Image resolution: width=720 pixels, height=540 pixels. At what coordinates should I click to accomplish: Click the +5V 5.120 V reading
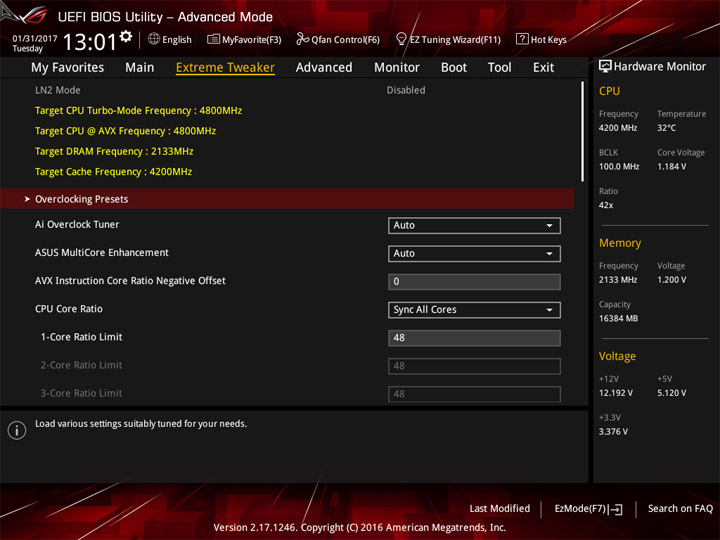tap(671, 393)
